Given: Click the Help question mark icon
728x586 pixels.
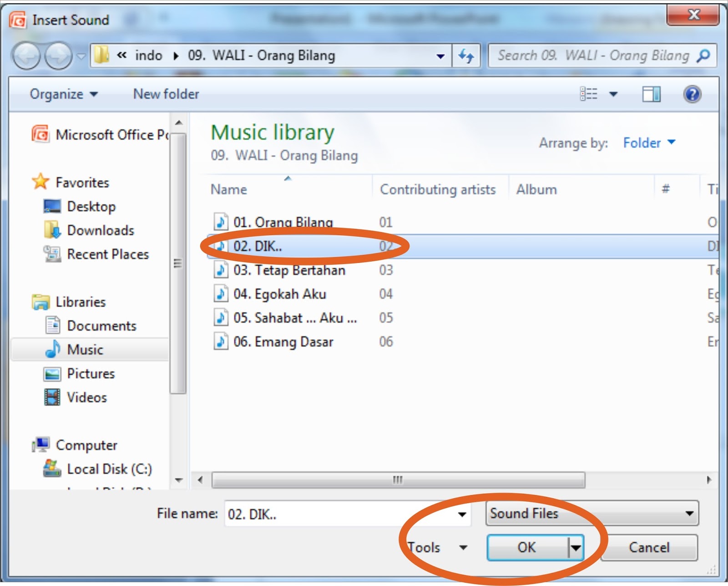Looking at the screenshot, I should click(x=692, y=94).
